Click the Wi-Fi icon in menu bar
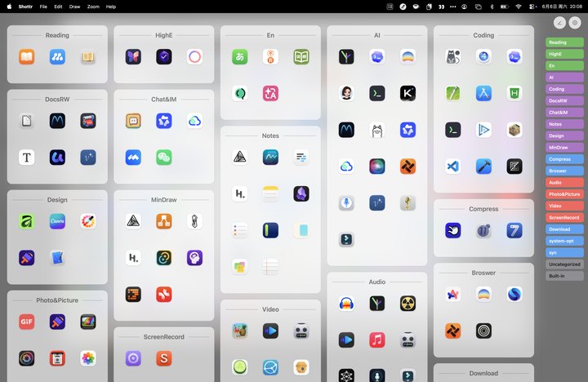 tap(519, 7)
